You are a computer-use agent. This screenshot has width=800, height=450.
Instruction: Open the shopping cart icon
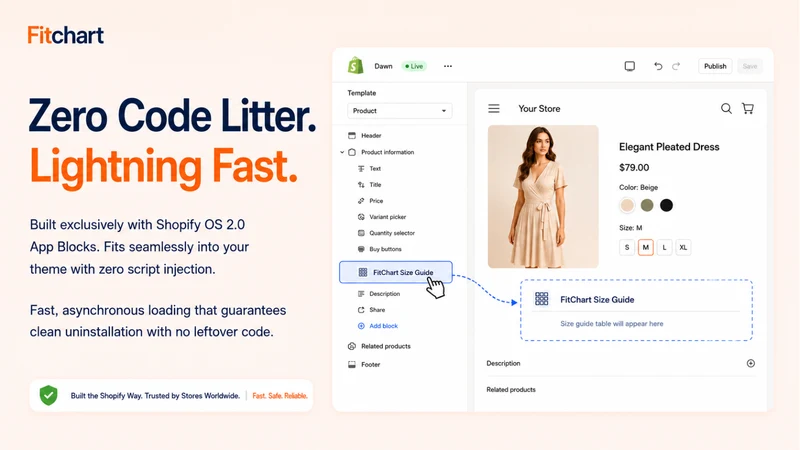pyautogui.click(x=747, y=108)
